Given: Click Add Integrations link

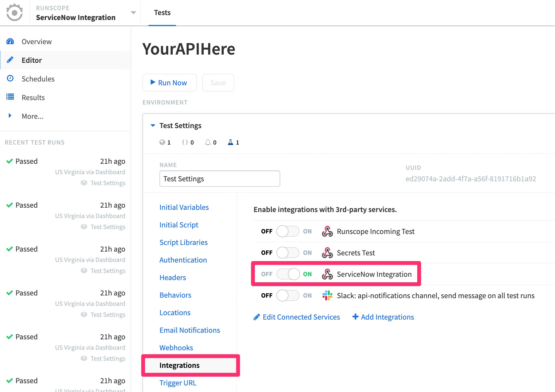Looking at the screenshot, I should [387, 317].
